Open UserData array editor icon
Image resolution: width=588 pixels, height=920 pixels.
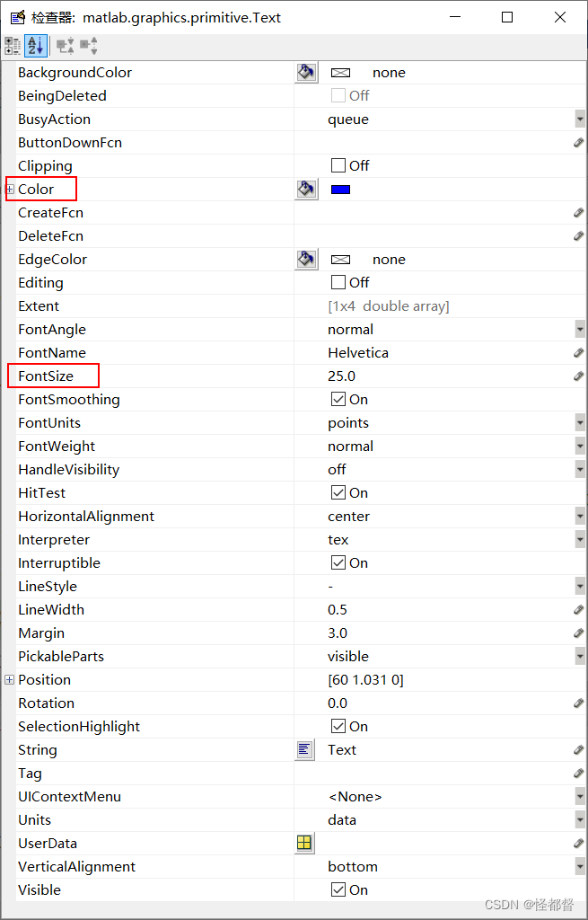(305, 843)
